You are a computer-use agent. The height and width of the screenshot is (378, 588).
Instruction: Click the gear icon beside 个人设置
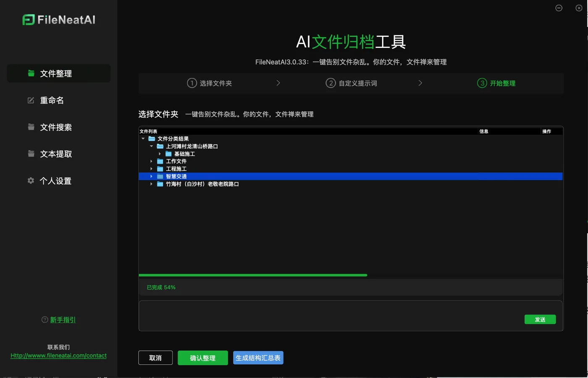(x=31, y=180)
